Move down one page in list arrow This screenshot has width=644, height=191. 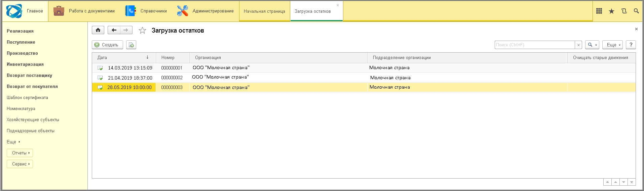click(x=623, y=182)
